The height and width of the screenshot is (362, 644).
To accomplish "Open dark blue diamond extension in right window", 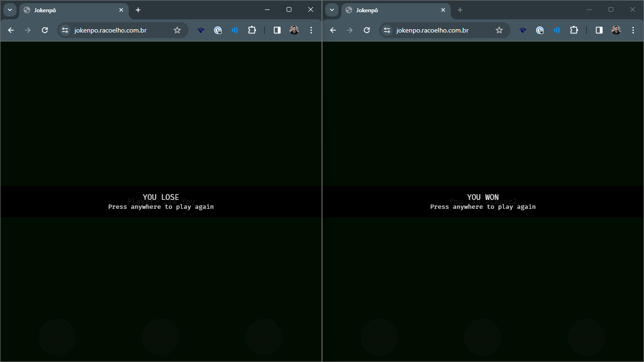I will (523, 30).
